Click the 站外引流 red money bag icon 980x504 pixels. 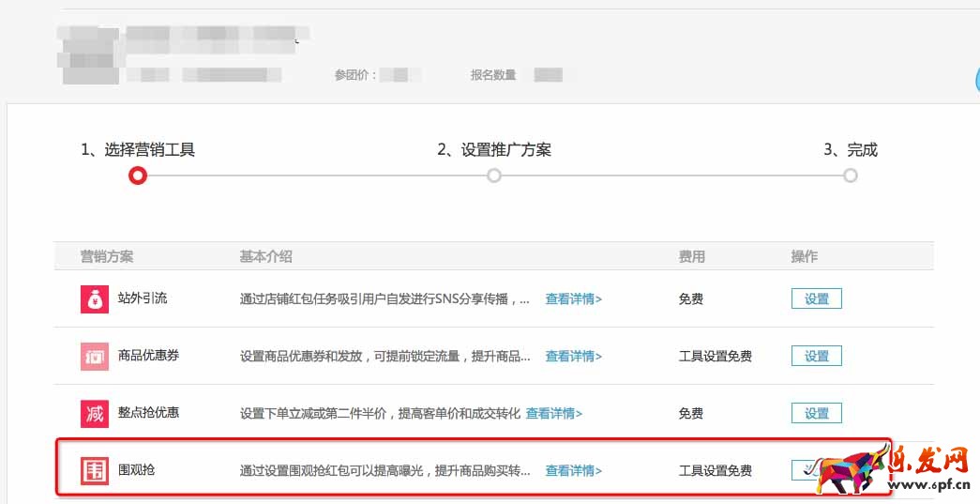point(95,298)
